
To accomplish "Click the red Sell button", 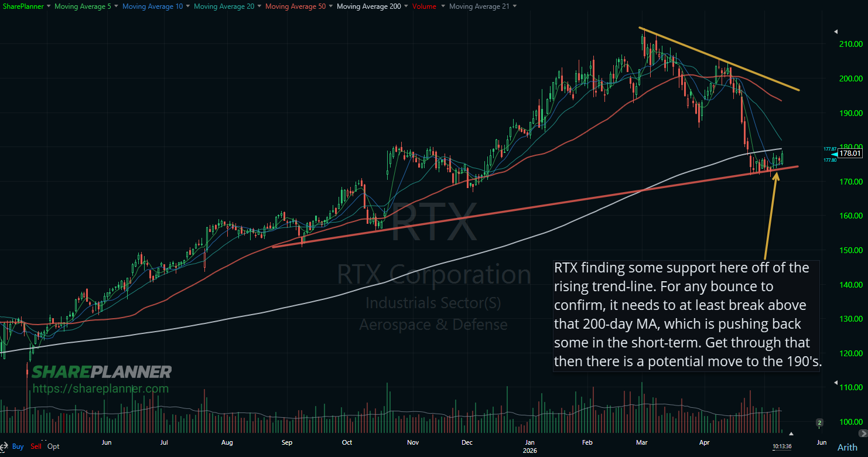I will coord(36,446).
